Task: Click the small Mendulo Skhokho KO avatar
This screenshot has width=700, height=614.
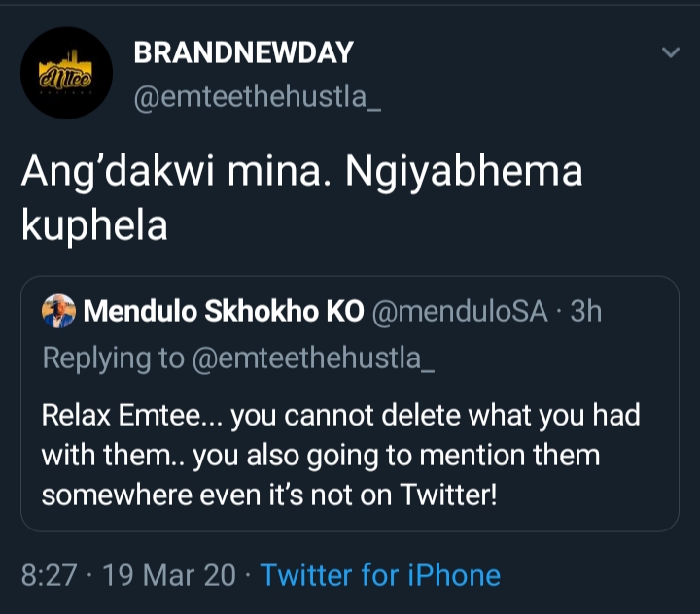Action: 58,311
